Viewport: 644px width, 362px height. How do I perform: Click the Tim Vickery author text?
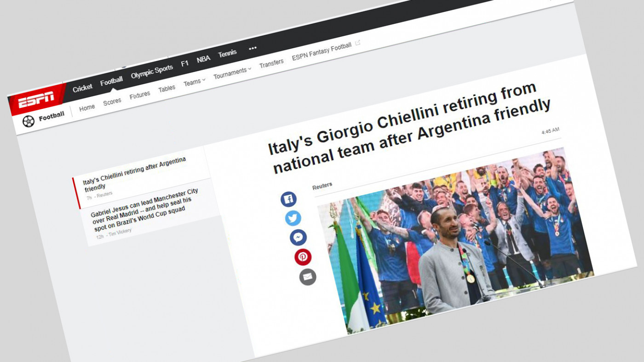pyautogui.click(x=120, y=232)
